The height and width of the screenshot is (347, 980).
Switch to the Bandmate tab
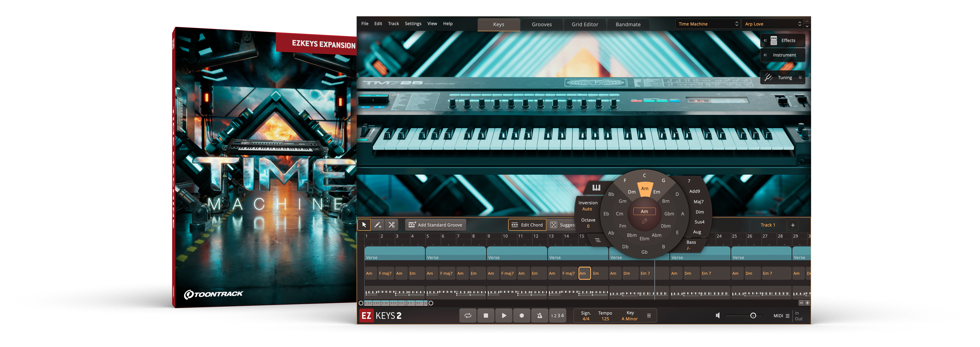tap(628, 24)
